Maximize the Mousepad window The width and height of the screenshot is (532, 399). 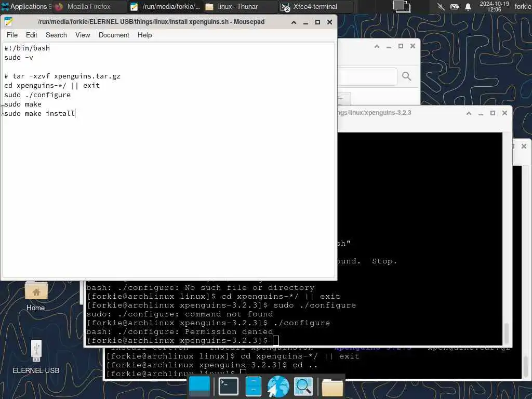coord(317,22)
